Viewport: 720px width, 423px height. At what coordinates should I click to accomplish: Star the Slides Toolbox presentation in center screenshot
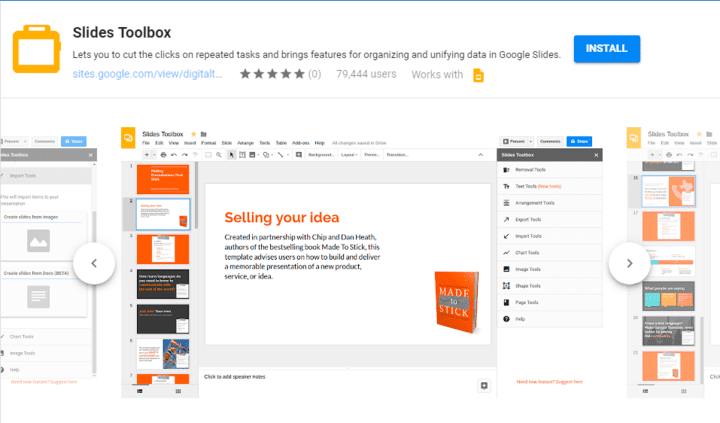click(194, 134)
